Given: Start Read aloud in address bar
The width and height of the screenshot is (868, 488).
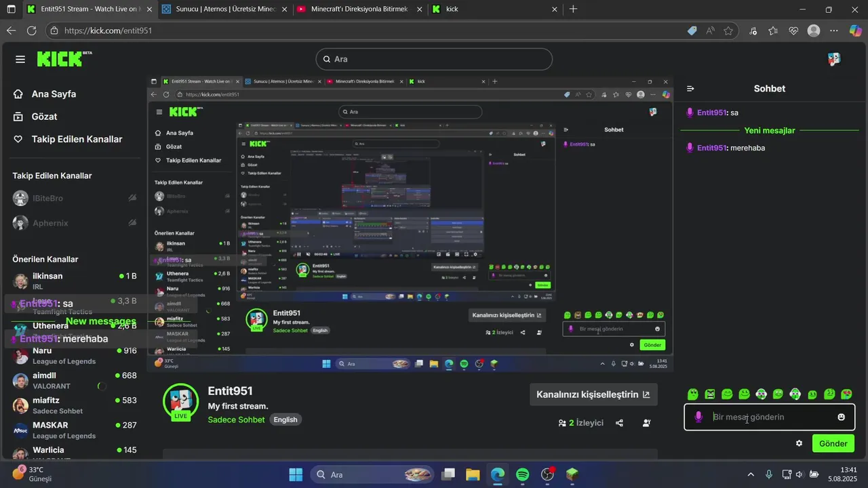Looking at the screenshot, I should coord(710,30).
